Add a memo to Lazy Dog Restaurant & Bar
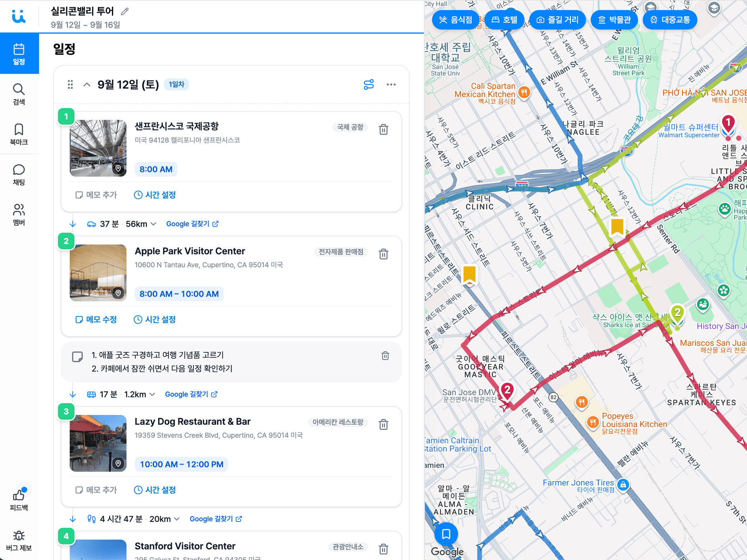The height and width of the screenshot is (560, 747). click(97, 490)
